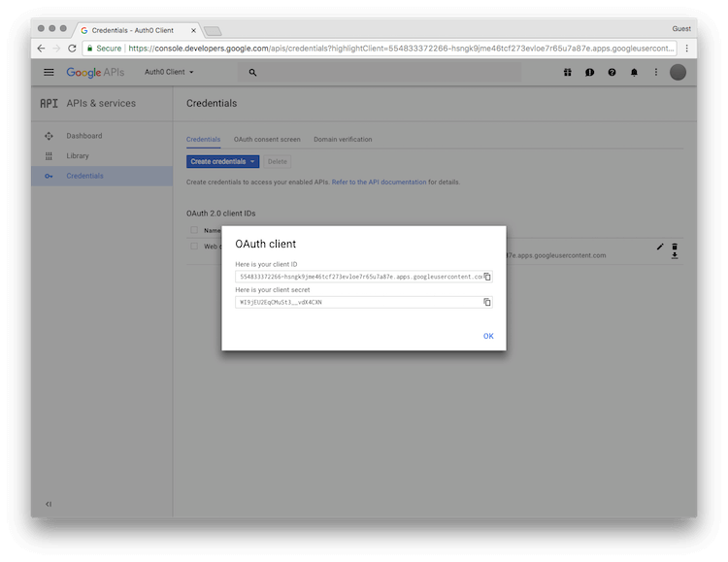
Task: Click the Guest profile label
Action: coord(681,29)
